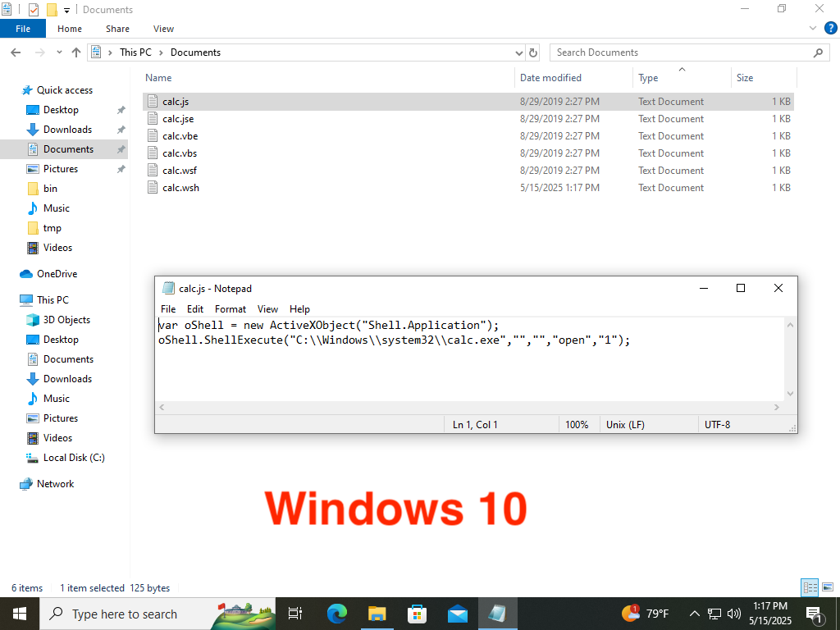The image size is (840, 630).
Task: Open the Windows Start menu
Action: 20,614
